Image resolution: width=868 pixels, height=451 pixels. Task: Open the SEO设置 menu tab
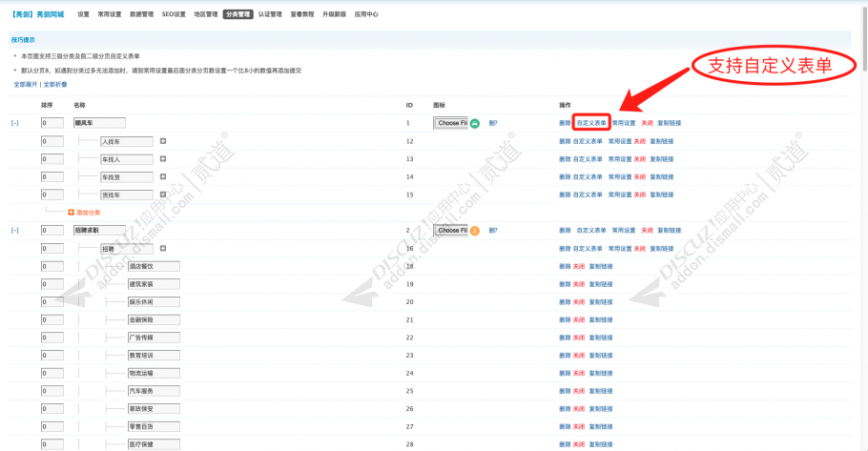point(174,14)
